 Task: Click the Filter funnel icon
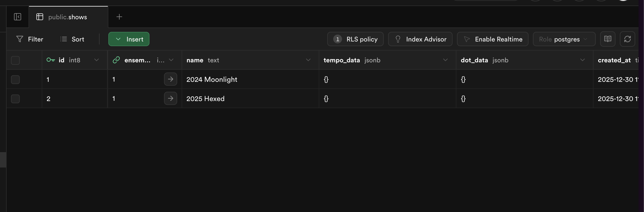(x=20, y=39)
